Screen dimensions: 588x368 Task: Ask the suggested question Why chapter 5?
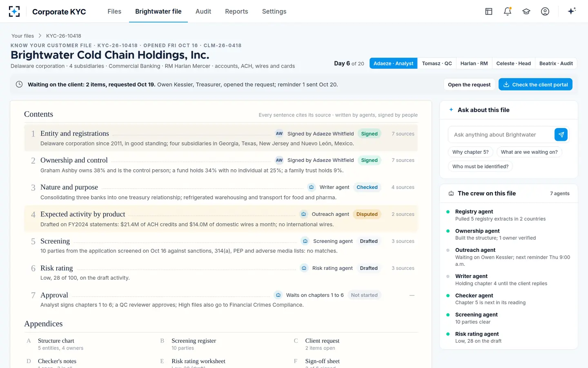pyautogui.click(x=470, y=152)
